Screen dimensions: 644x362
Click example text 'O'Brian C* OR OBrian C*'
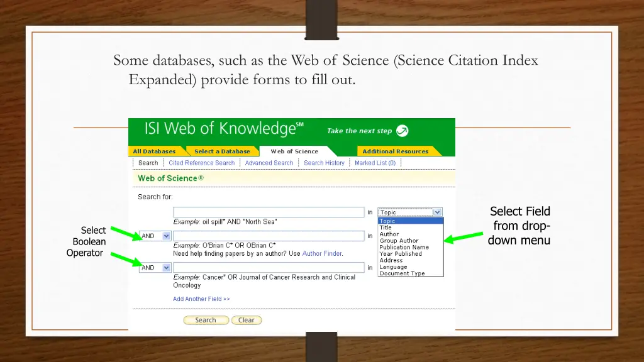239,246
